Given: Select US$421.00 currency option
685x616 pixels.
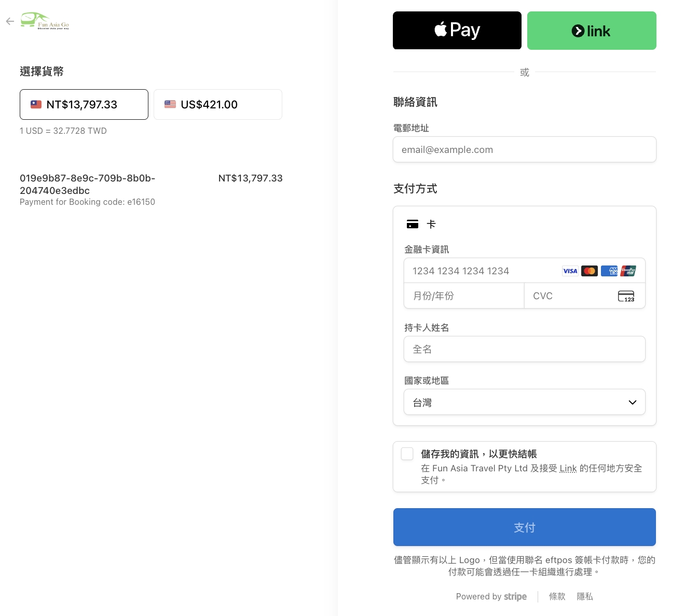Looking at the screenshot, I should pyautogui.click(x=218, y=104).
